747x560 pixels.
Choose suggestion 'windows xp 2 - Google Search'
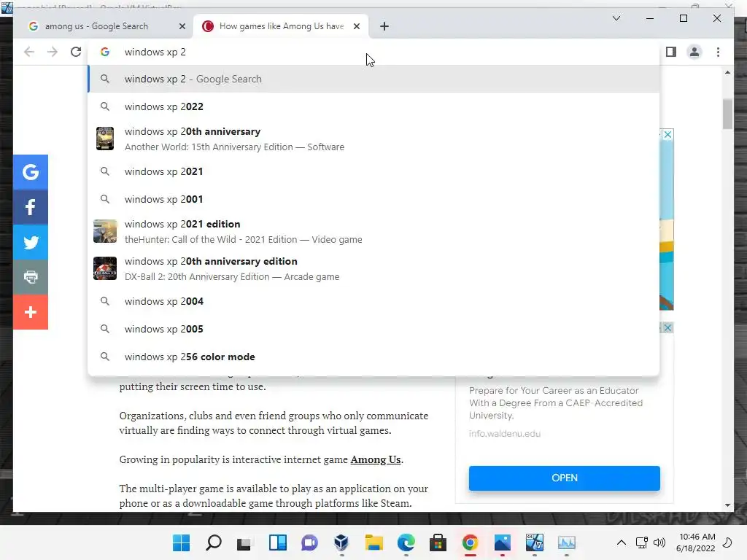coord(374,79)
